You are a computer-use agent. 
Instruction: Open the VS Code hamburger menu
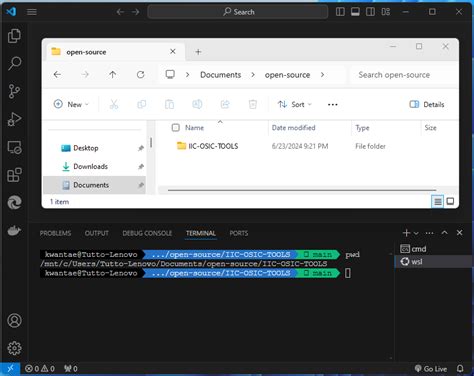32,12
